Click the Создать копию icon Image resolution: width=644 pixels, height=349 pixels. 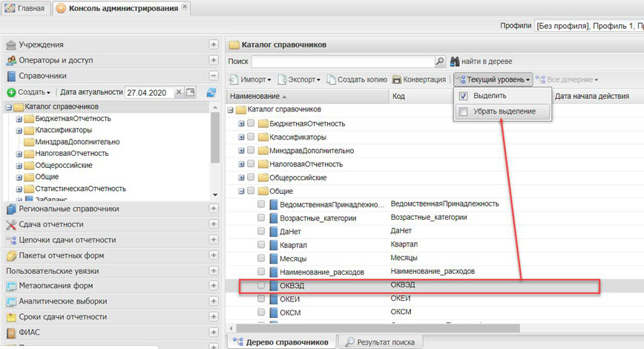point(332,79)
